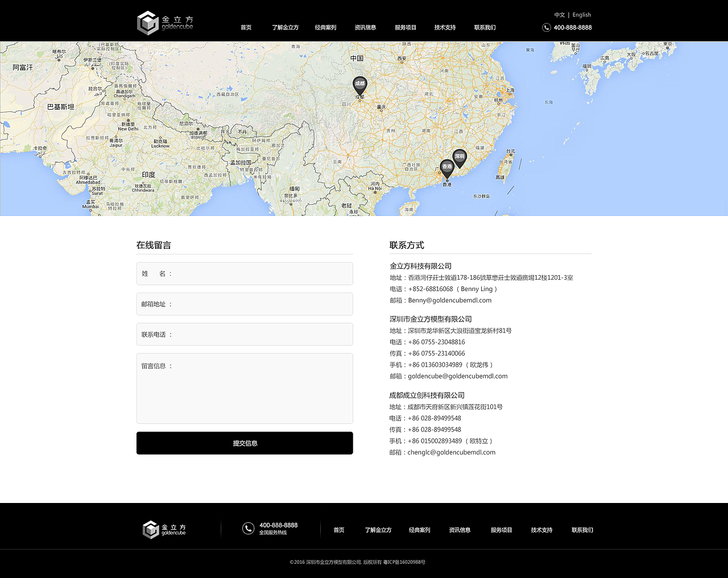The height and width of the screenshot is (578, 728).
Task: Click phone +86 0755-23048816 line
Action: tap(427, 342)
